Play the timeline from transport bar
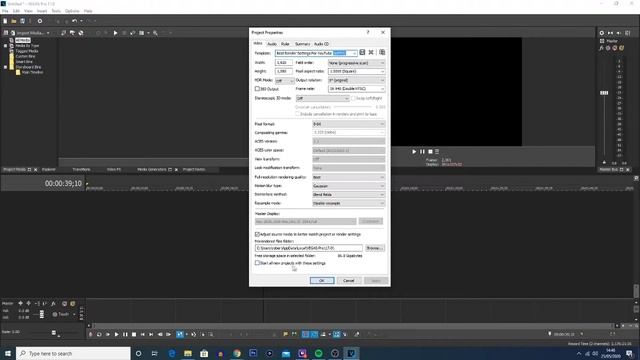The image size is (640, 360). (x=116, y=334)
